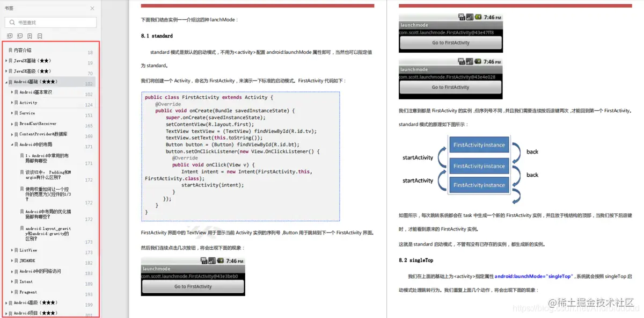
Task: Click the bookmark icon beside Service
Action: pos(16,113)
